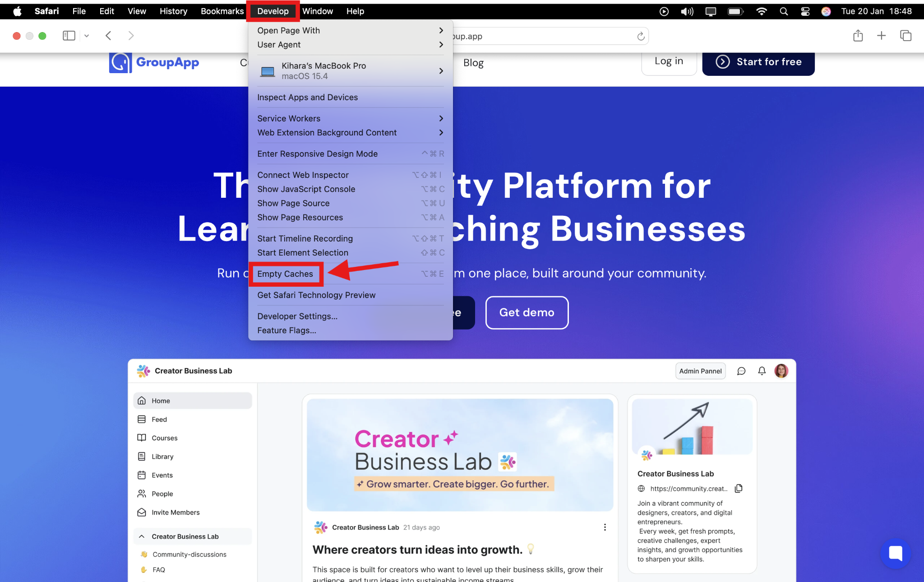Open macOS Control Center toggle icon
924x582 pixels.
[805, 11]
